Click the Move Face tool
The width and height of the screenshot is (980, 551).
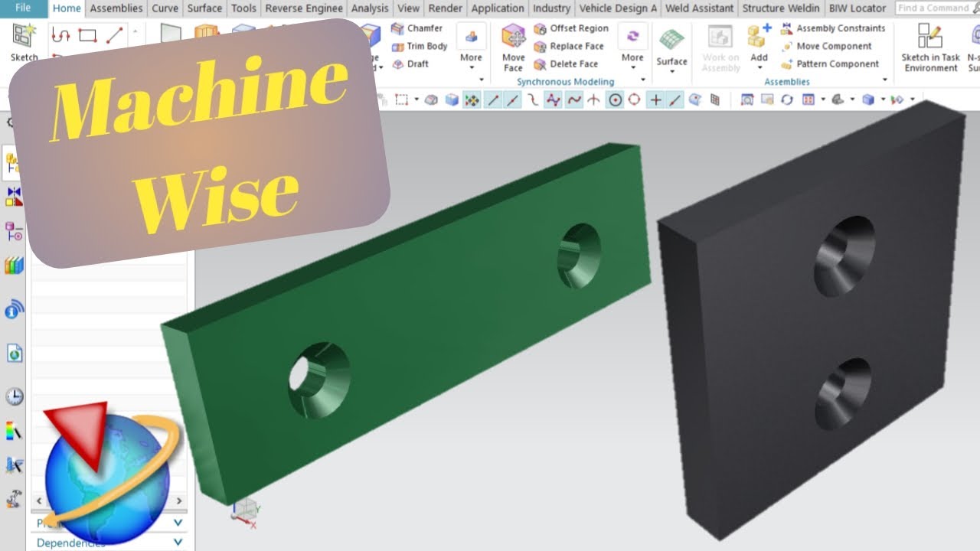pos(514,47)
